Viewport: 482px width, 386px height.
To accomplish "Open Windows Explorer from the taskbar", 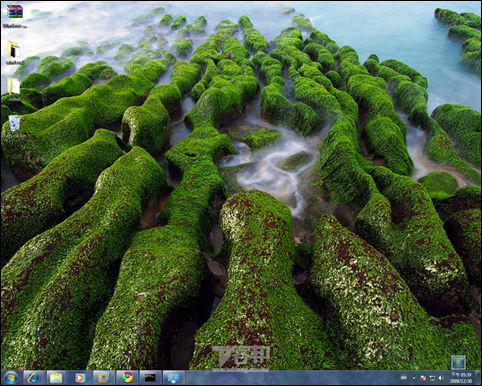I will click(56, 378).
